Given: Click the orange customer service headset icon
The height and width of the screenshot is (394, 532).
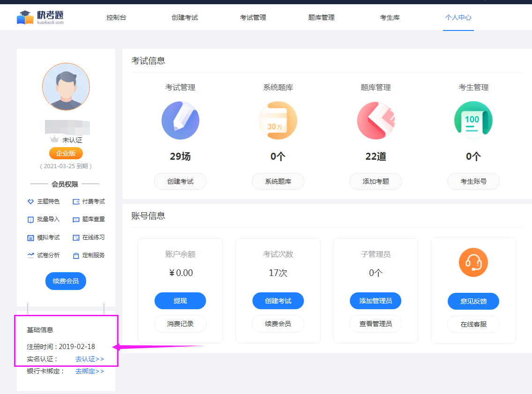Looking at the screenshot, I should tap(473, 262).
